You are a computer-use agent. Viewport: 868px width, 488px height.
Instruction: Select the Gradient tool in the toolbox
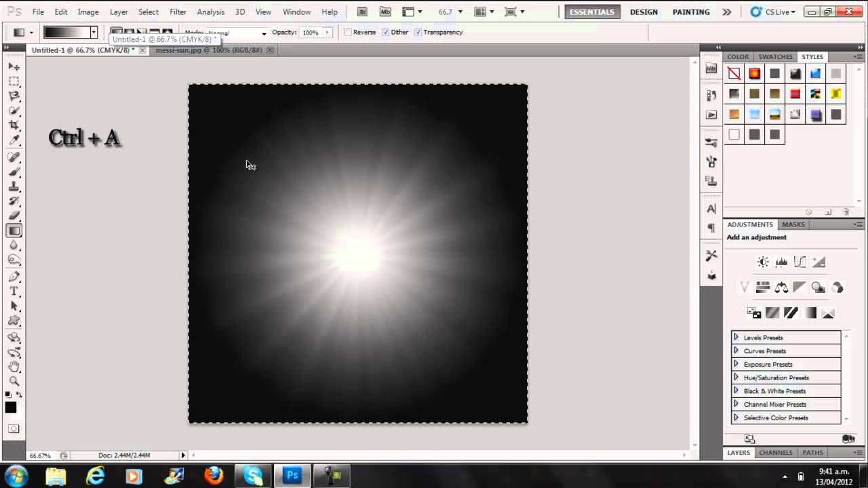(x=14, y=230)
